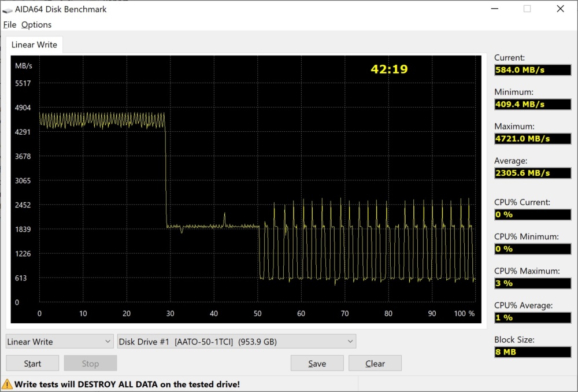Click the disk drive dropdown arrow
The height and width of the screenshot is (392, 578).
pyautogui.click(x=350, y=342)
